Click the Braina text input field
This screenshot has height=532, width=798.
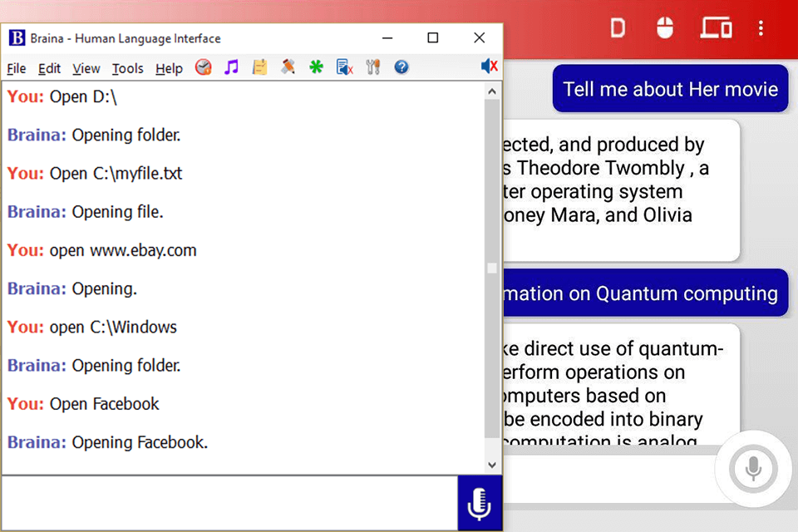(x=229, y=504)
